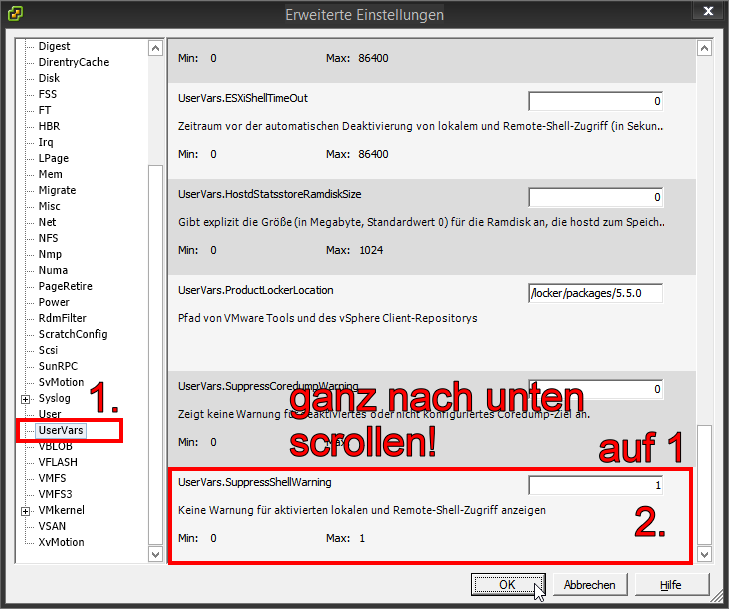Click the HostdStatsstoreRamdiskSize value field
Image resolution: width=729 pixels, height=609 pixels.
(595, 197)
